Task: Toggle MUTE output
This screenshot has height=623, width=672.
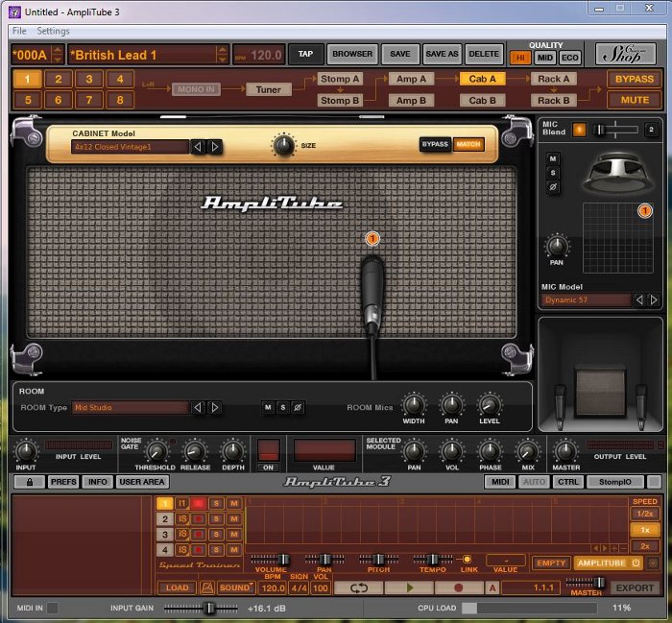Action: click(x=635, y=100)
